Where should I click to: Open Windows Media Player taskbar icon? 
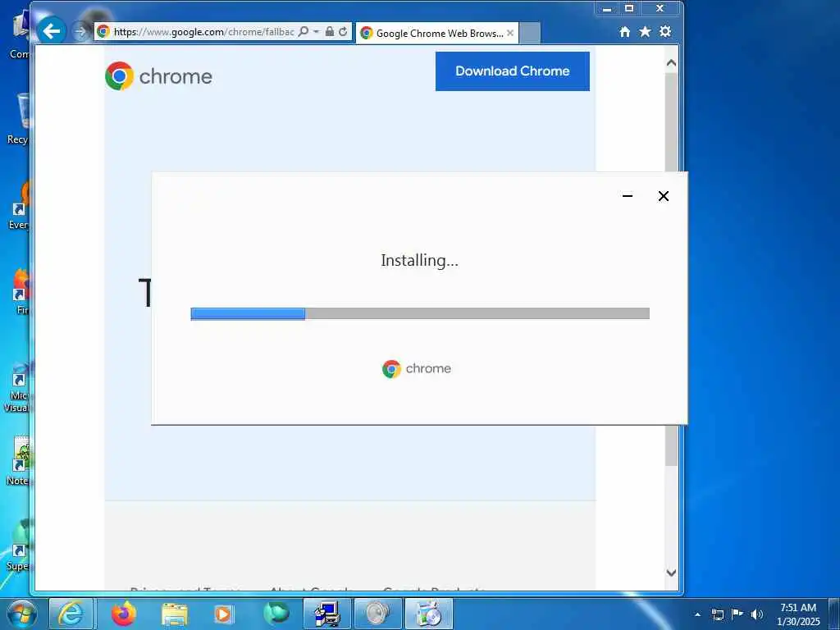coord(223,614)
